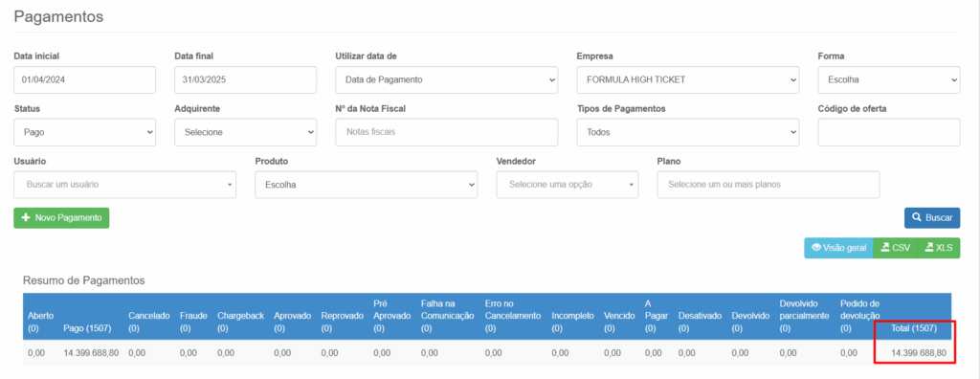Click the Cancelado (0) column header

(x=149, y=323)
